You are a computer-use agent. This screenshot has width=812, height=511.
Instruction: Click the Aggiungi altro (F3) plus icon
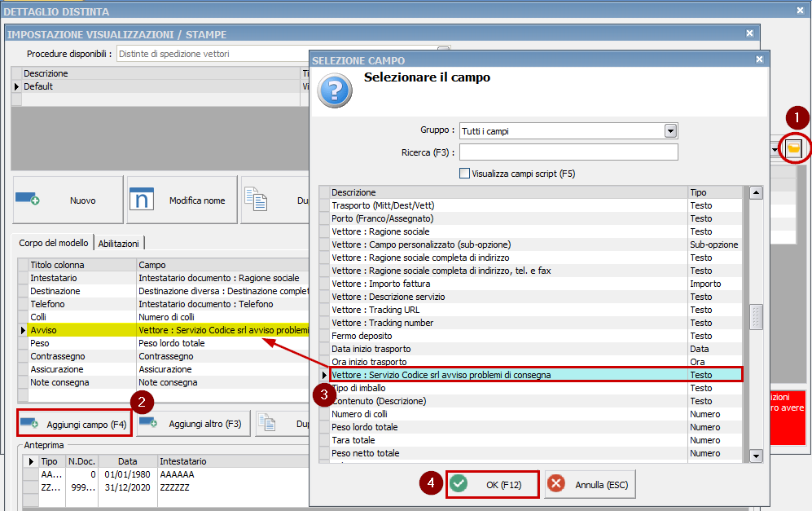pos(148,423)
